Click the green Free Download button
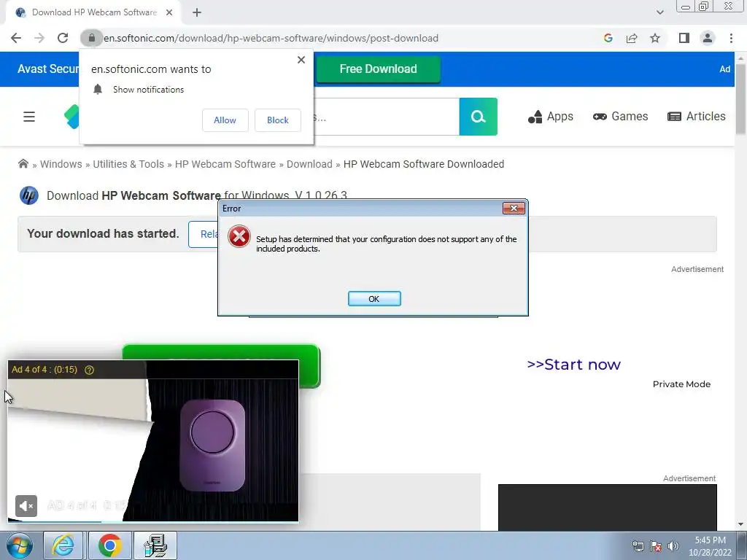The width and height of the screenshot is (747, 560). pyautogui.click(x=379, y=69)
